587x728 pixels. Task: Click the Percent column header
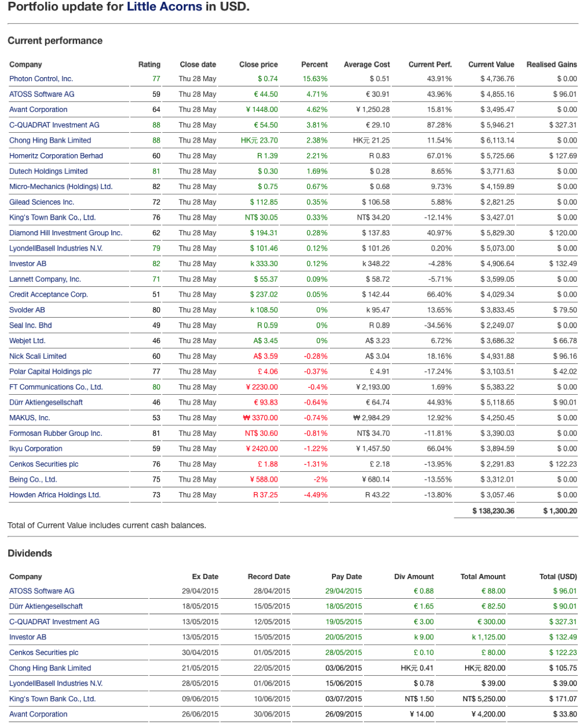coord(315,64)
